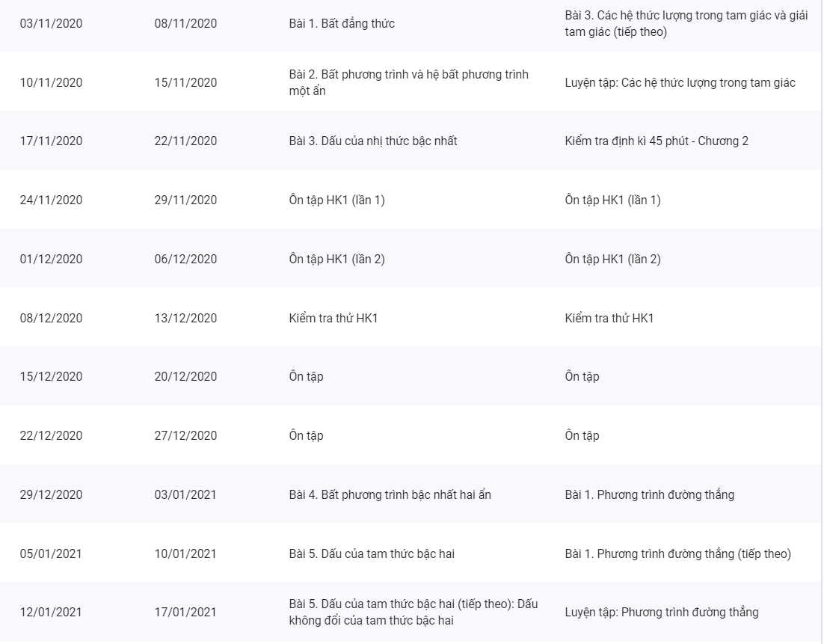Click "Bài 3. Dấu của nhị thức bậc nhất"
824x644 pixels.
(x=373, y=141)
